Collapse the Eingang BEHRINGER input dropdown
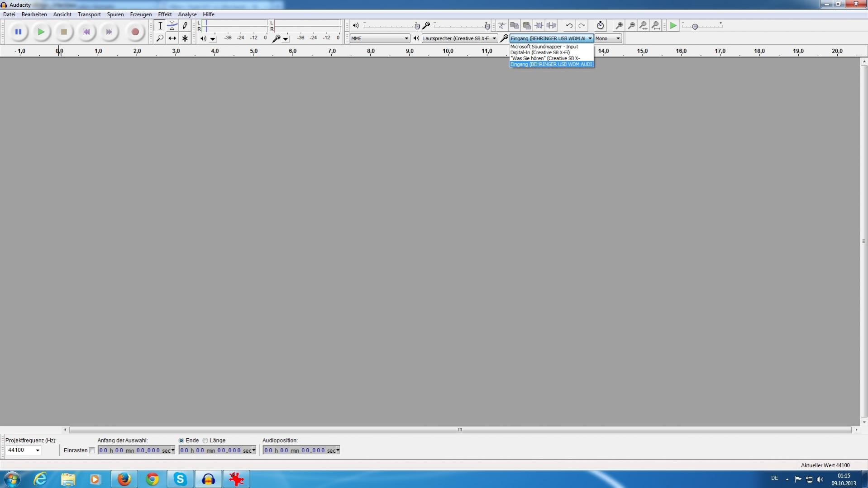The width and height of the screenshot is (868, 488). tap(551, 38)
